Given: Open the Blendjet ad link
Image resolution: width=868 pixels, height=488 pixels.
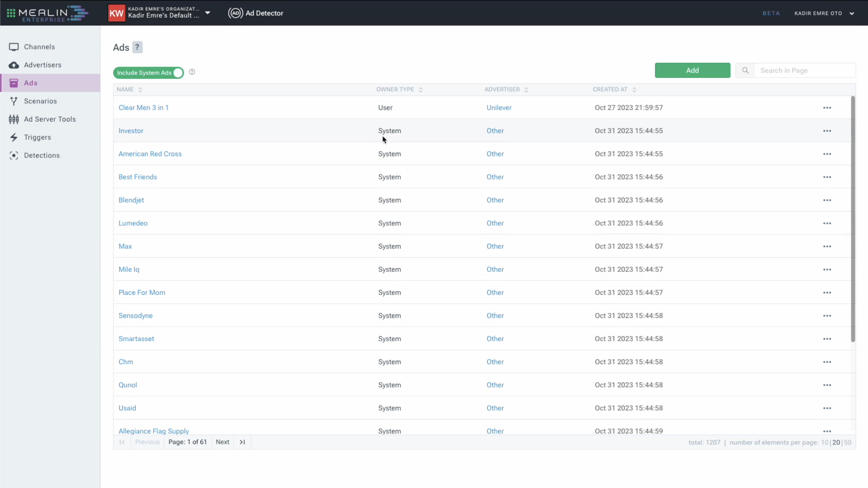Looking at the screenshot, I should click(x=131, y=200).
